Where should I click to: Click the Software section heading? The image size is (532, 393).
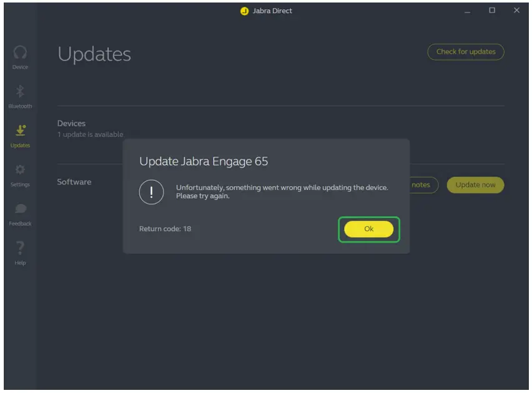click(75, 182)
